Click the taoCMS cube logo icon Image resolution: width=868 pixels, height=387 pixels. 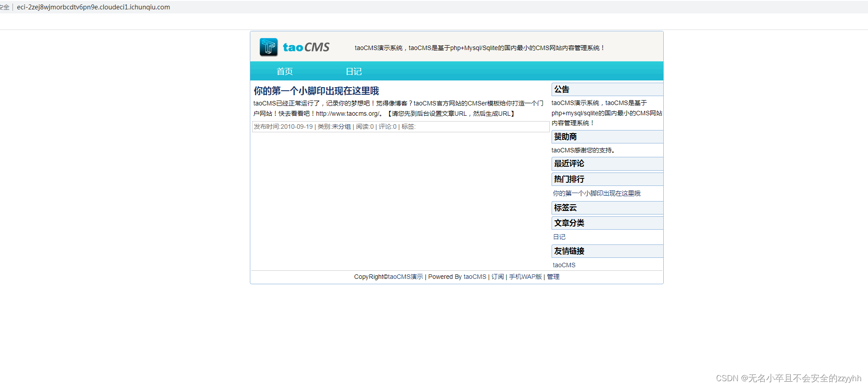(269, 47)
